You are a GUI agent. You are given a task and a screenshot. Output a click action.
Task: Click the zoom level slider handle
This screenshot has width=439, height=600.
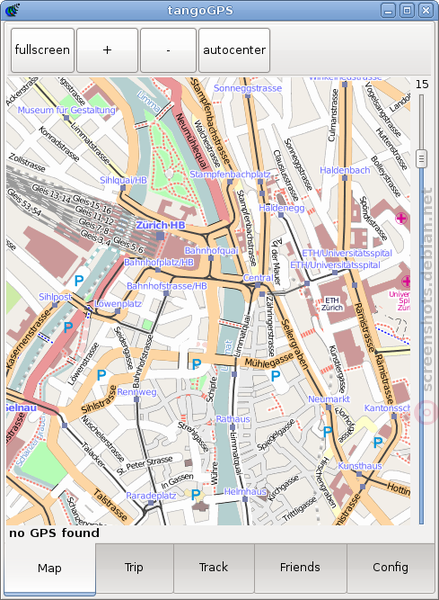pos(421,158)
